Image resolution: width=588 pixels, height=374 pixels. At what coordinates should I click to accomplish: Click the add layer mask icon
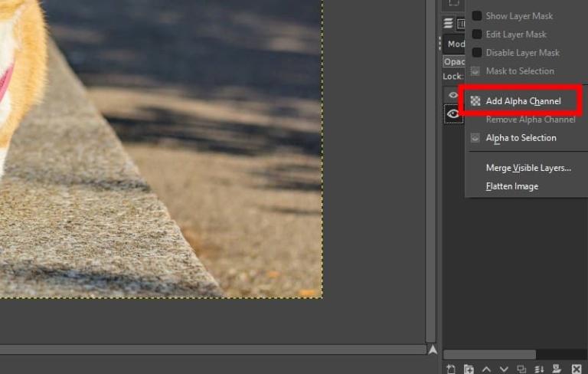[557, 369]
